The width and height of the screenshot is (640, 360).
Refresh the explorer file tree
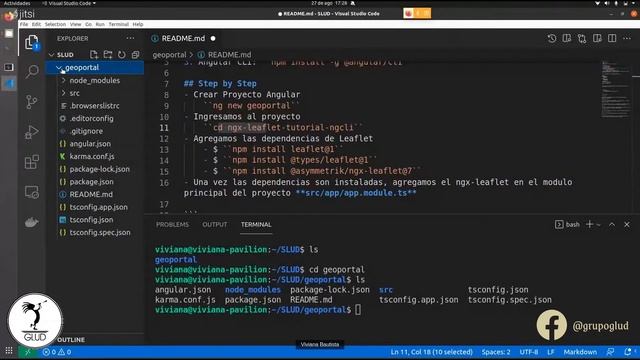pos(122,54)
